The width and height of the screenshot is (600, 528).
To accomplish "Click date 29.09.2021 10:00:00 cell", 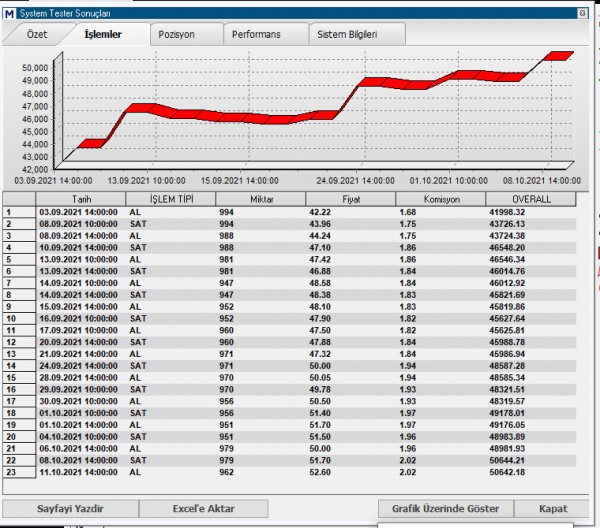I will pyautogui.click(x=78, y=389).
